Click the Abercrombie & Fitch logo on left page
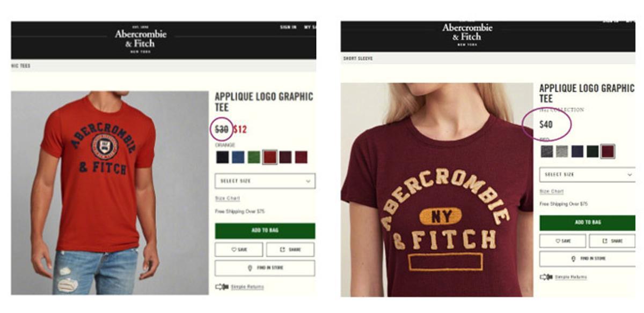 click(141, 38)
